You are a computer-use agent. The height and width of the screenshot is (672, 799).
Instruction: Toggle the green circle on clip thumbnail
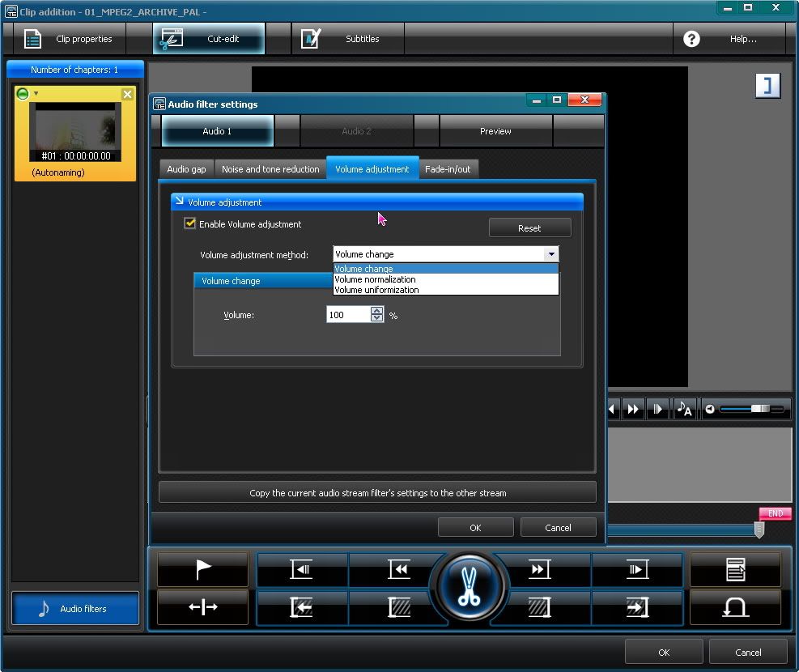coord(23,94)
